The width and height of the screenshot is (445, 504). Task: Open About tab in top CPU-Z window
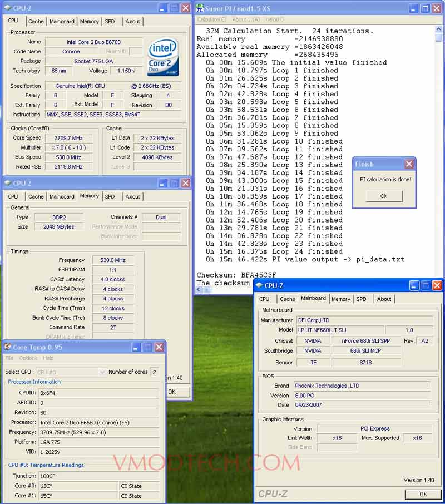132,22
